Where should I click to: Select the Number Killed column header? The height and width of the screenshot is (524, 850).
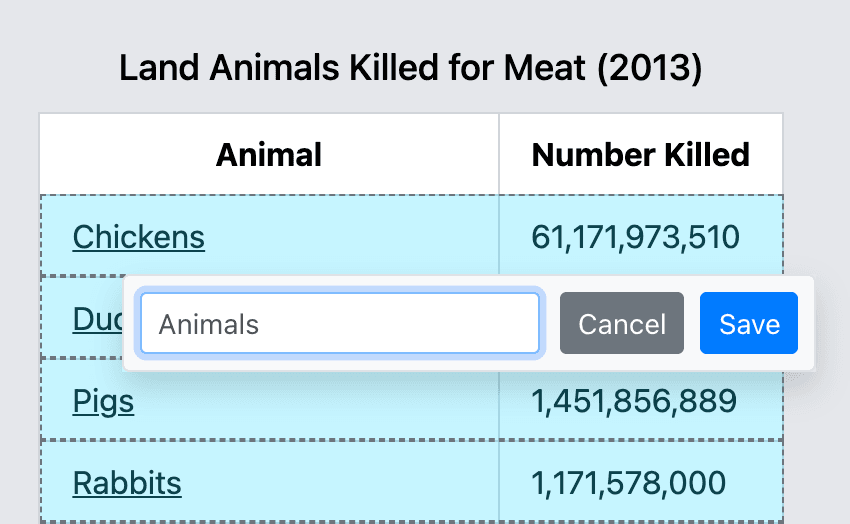(x=640, y=154)
